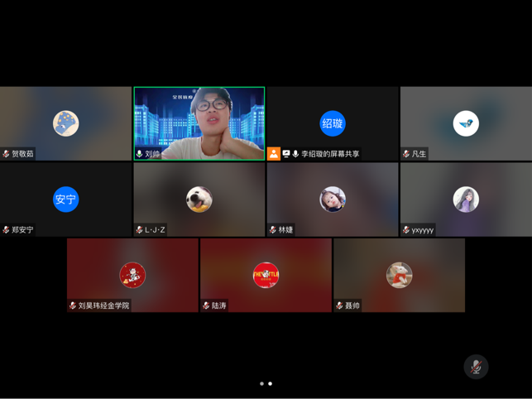
Task: Click the orange host icon beside 李绍璇
Action: tap(274, 154)
